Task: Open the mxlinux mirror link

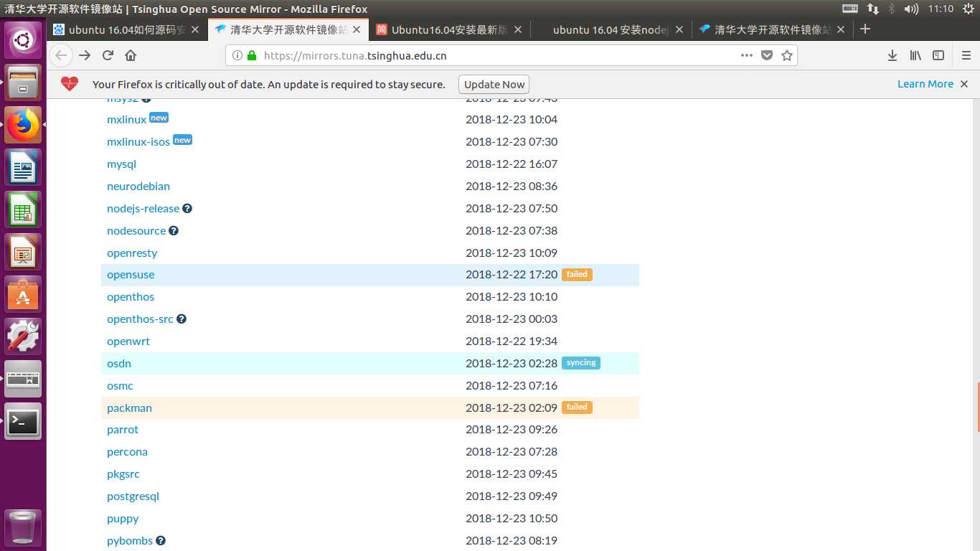Action: 126,119
